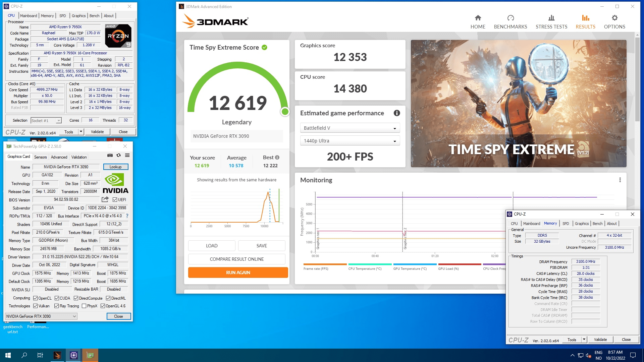Open the GPU-Z hamburger menu

pos(127,155)
